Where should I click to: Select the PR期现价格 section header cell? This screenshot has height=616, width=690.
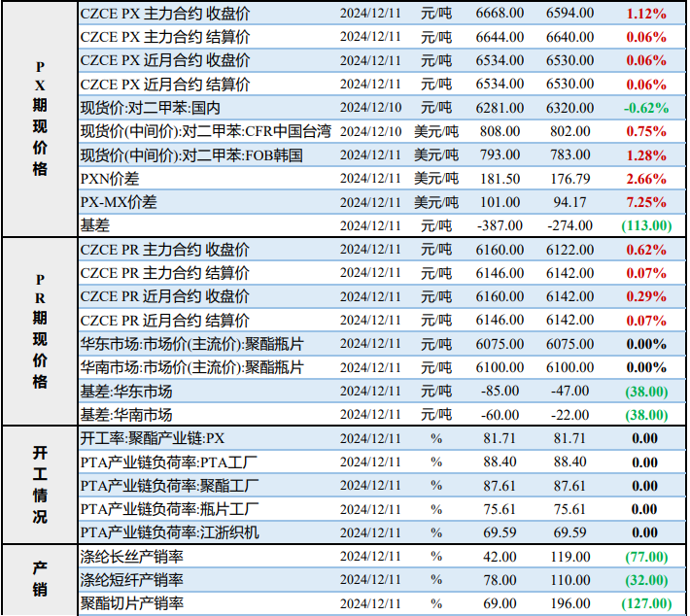tap(40, 330)
